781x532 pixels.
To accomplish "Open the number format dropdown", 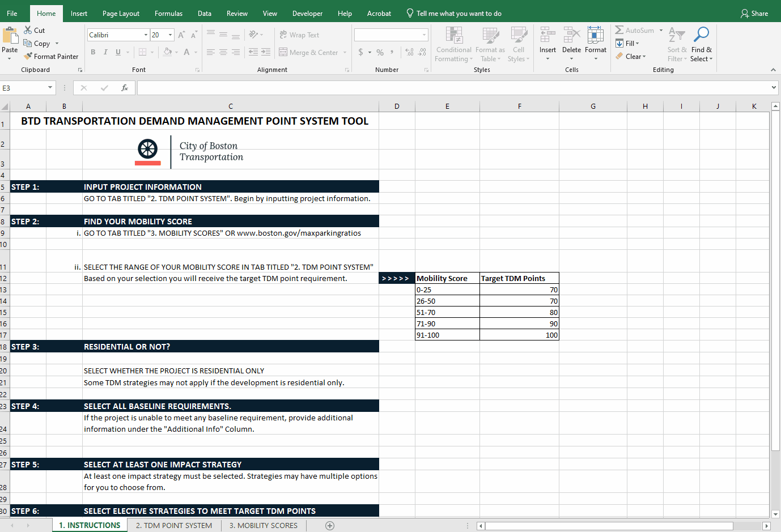I will (x=424, y=35).
